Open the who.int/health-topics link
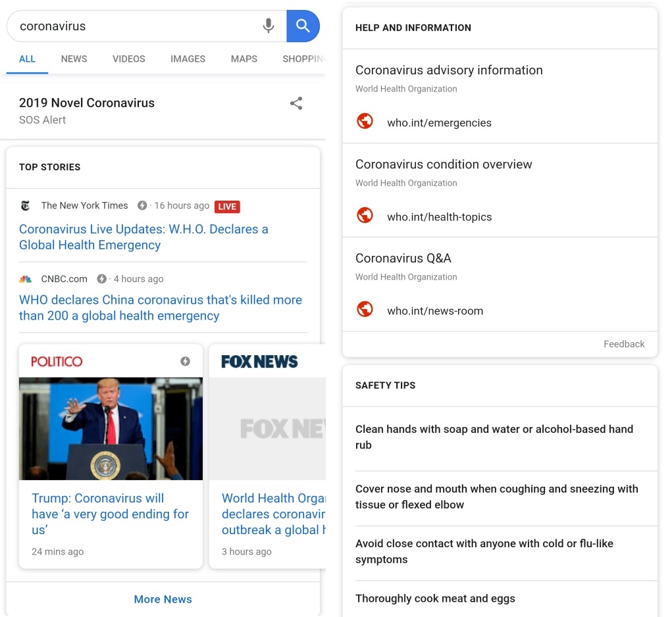This screenshot has height=617, width=672. tap(439, 217)
